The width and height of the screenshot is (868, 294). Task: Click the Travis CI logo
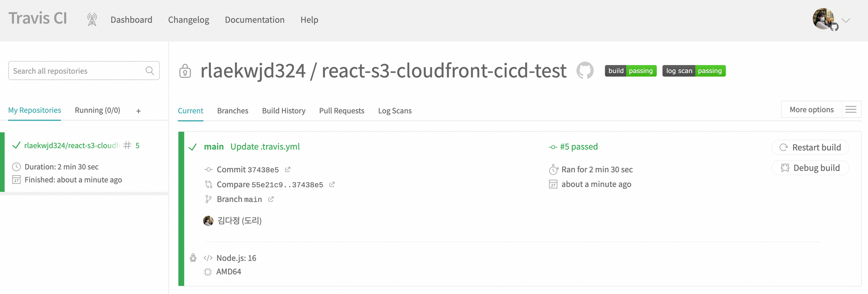(38, 18)
